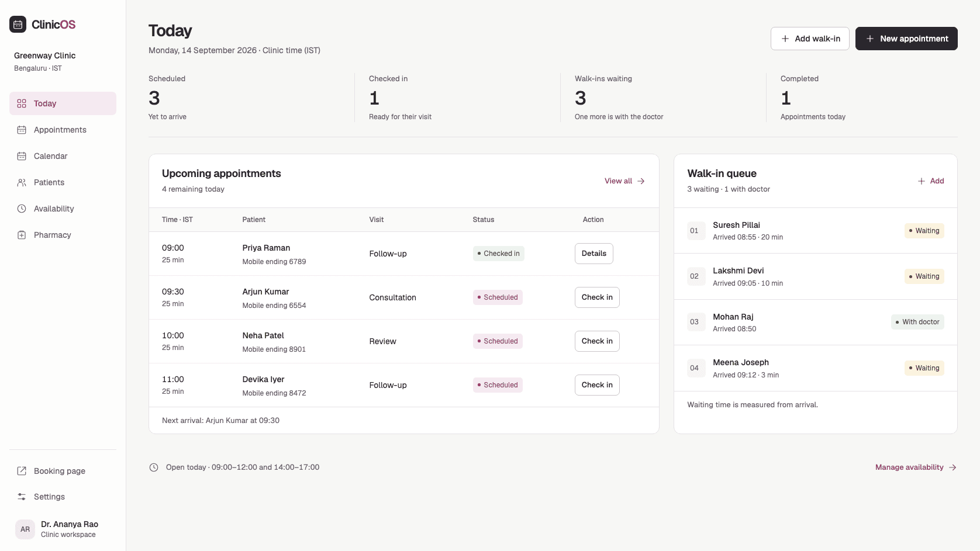The image size is (980, 551).
Task: Click the arrow icon beside View all
Action: [x=641, y=181]
